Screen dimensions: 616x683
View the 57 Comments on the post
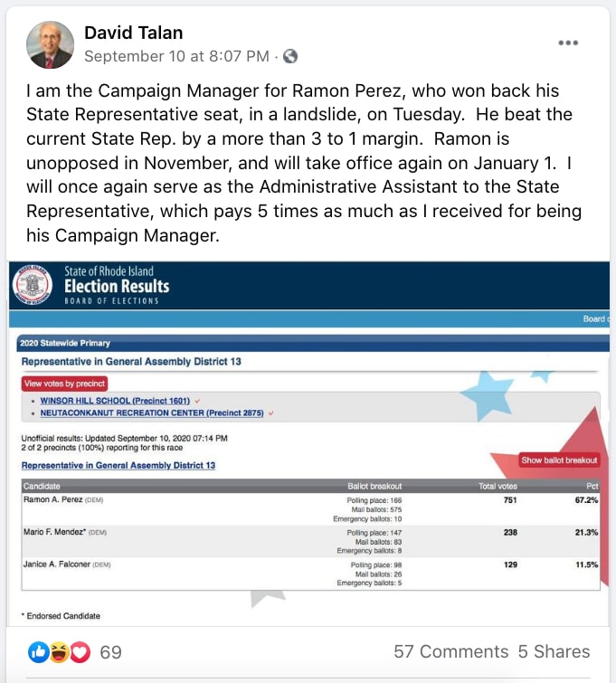pyautogui.click(x=450, y=651)
